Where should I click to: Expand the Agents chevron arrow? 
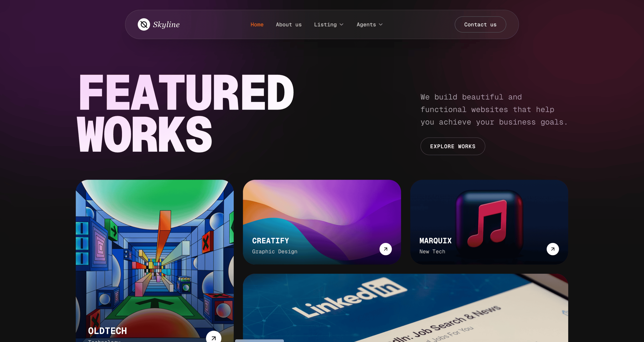tap(381, 25)
